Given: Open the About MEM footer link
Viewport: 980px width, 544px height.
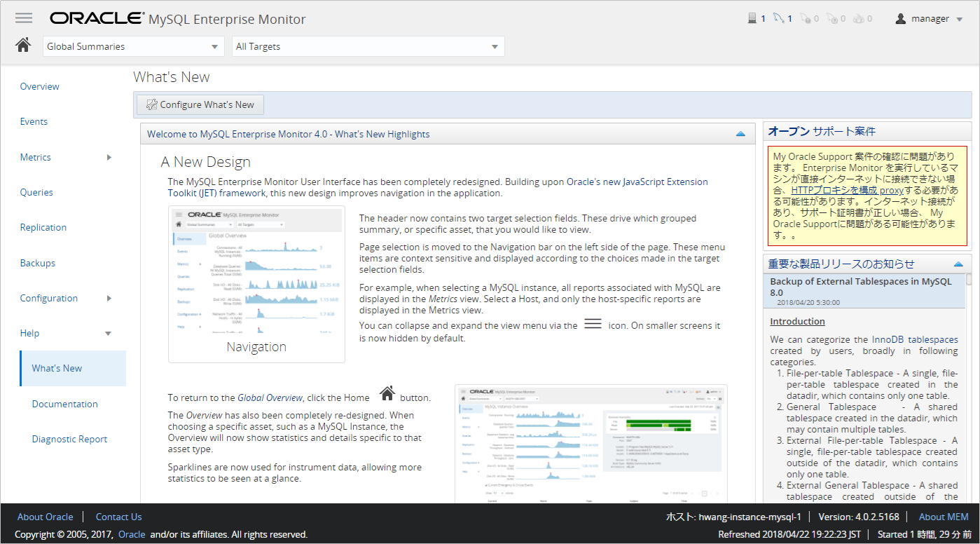Looking at the screenshot, I should tap(944, 517).
